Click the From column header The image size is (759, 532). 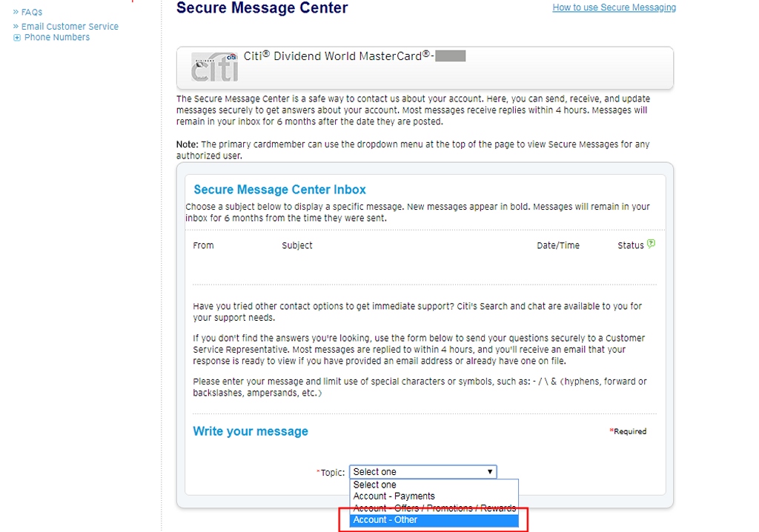(x=203, y=245)
